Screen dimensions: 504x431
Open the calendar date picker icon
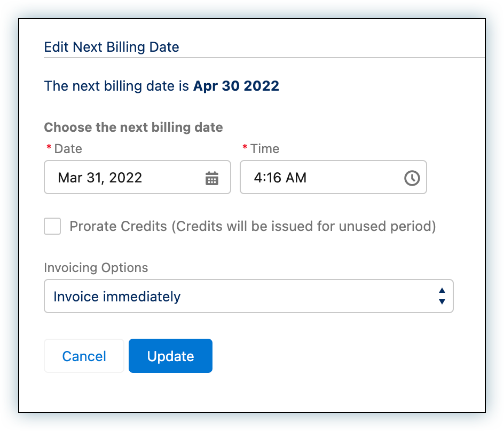tap(212, 178)
